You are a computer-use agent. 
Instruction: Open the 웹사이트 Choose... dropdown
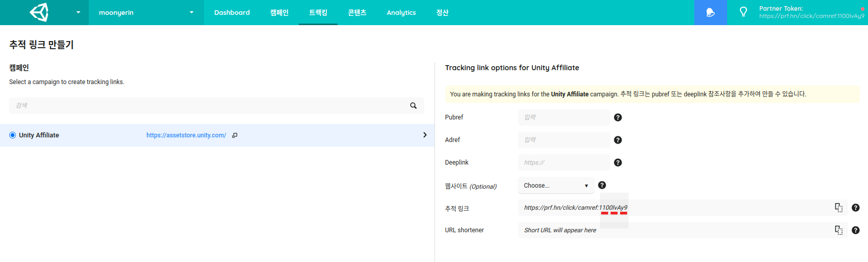pyautogui.click(x=556, y=186)
